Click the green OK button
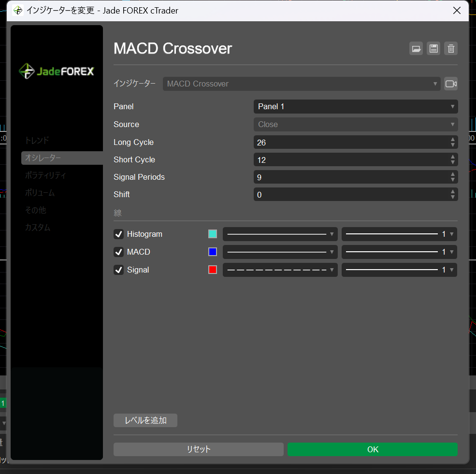Image resolution: width=476 pixels, height=474 pixels. click(x=372, y=449)
